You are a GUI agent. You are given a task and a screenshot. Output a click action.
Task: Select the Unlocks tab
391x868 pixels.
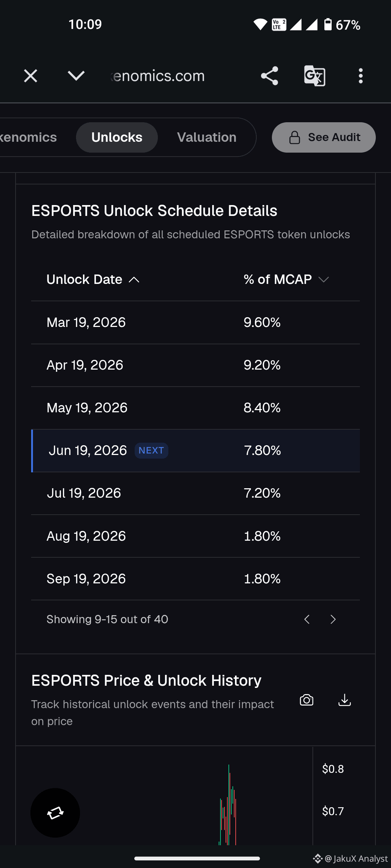click(x=117, y=137)
